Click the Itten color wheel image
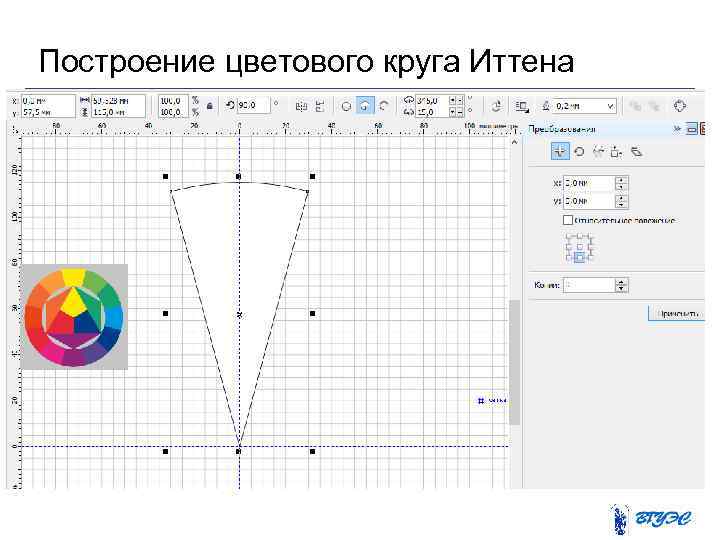This screenshot has width=720, height=540. click(x=74, y=317)
